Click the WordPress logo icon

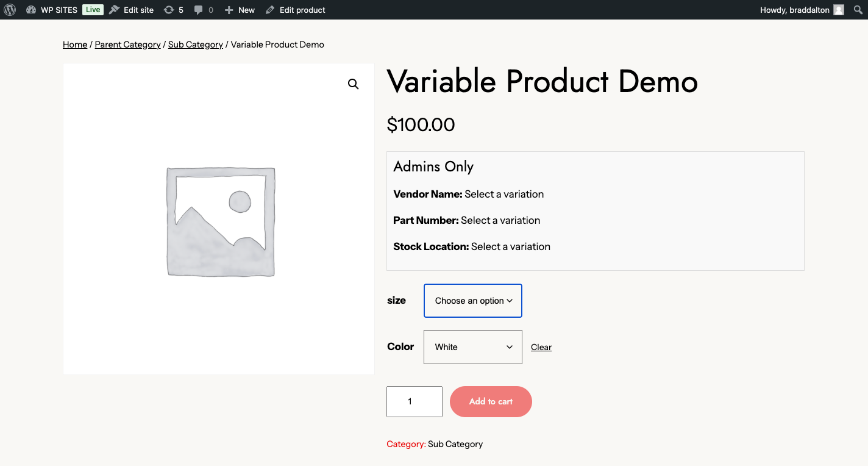pyautogui.click(x=10, y=10)
